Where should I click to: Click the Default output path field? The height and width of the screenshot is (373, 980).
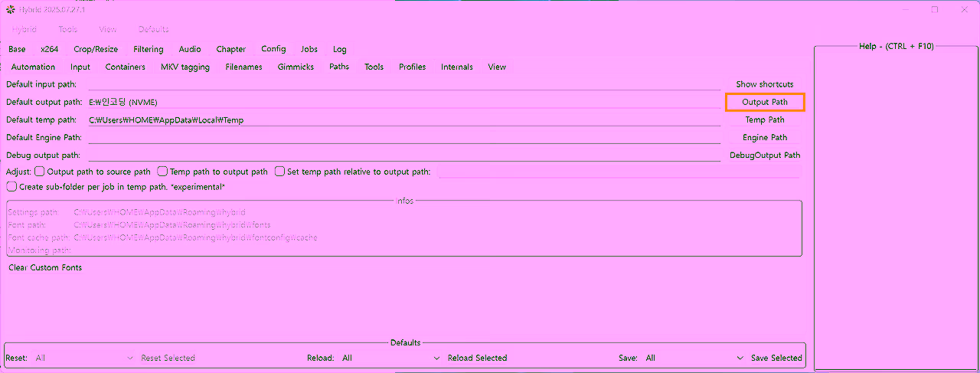404,102
